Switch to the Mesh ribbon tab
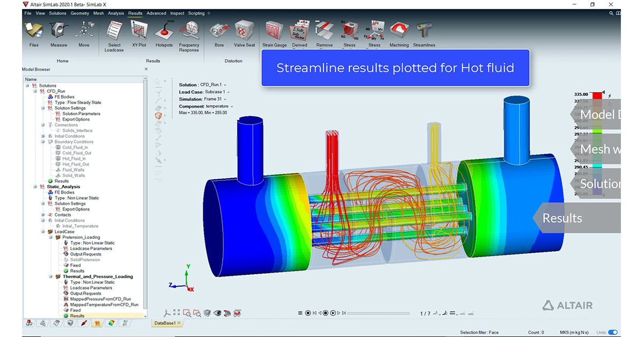 pos(98,13)
